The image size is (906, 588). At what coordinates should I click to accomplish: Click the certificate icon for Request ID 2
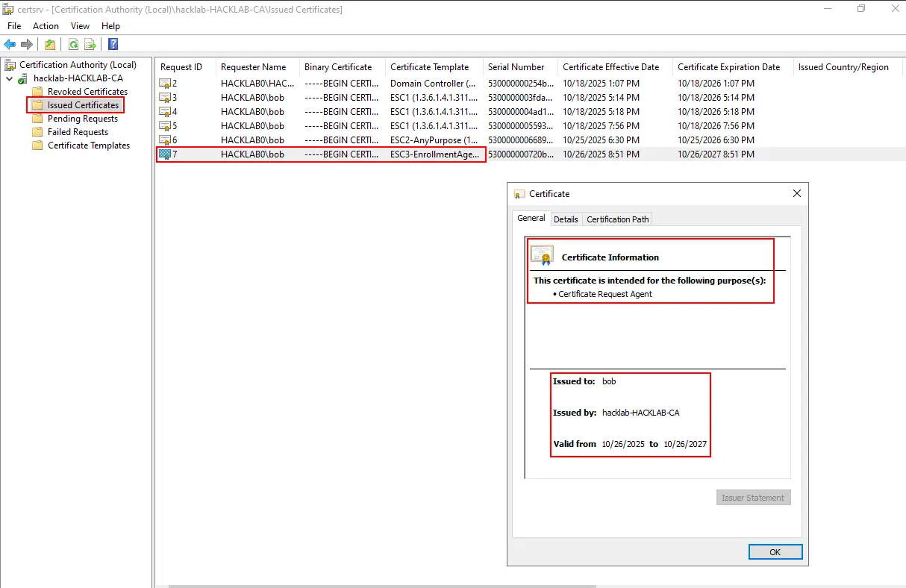click(165, 84)
